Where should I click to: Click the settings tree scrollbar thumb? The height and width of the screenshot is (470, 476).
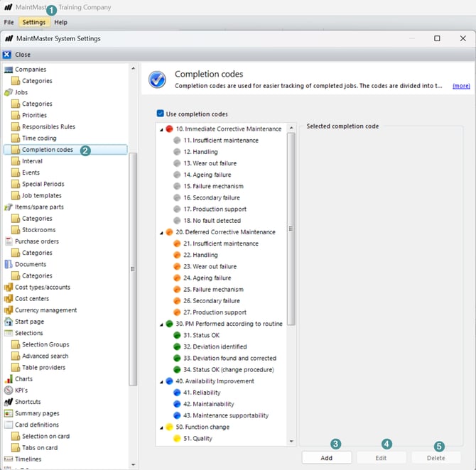pyautogui.click(x=133, y=269)
